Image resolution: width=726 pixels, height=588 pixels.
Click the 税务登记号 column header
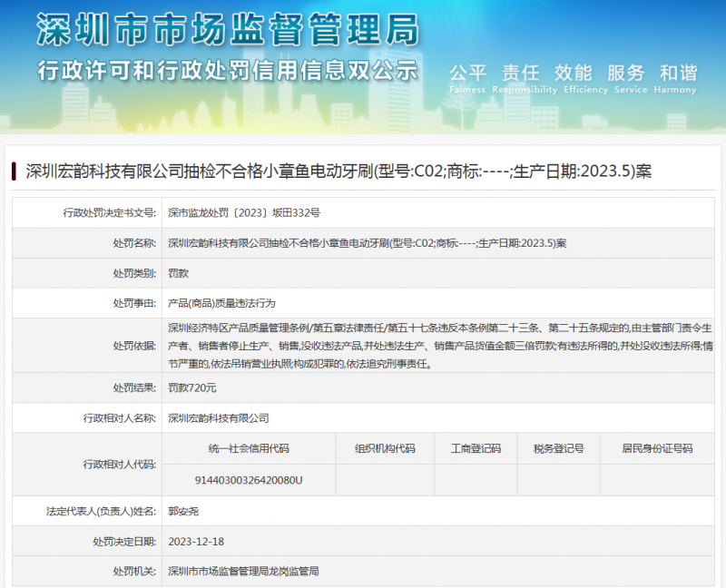pos(559,448)
